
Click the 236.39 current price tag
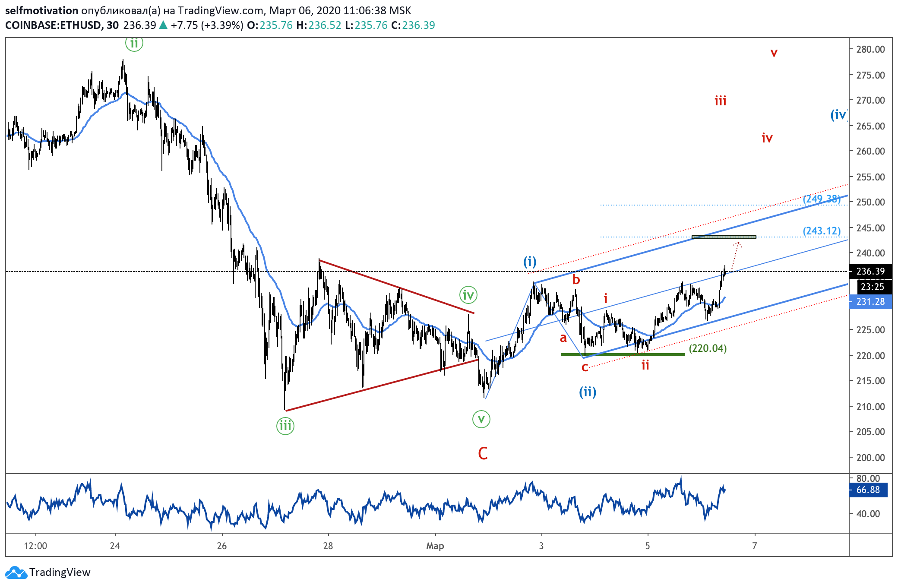[x=870, y=271]
